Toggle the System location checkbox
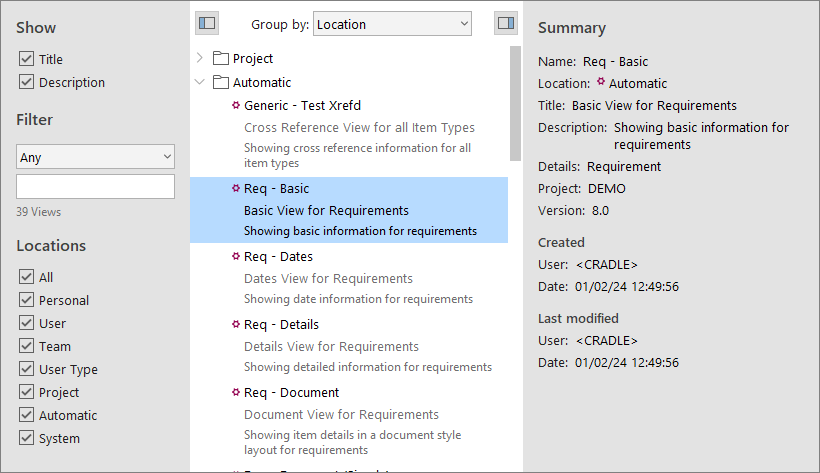This screenshot has height=473, width=820. point(26,438)
